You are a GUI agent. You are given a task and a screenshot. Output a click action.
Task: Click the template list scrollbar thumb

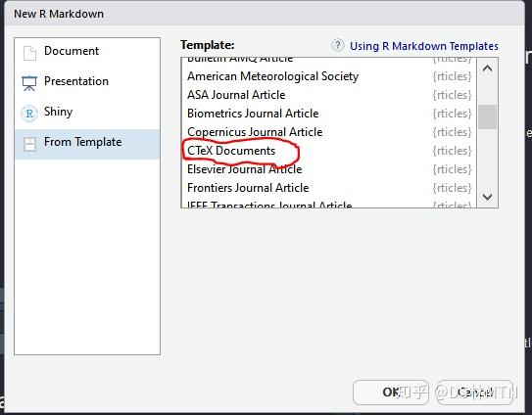coord(487,116)
